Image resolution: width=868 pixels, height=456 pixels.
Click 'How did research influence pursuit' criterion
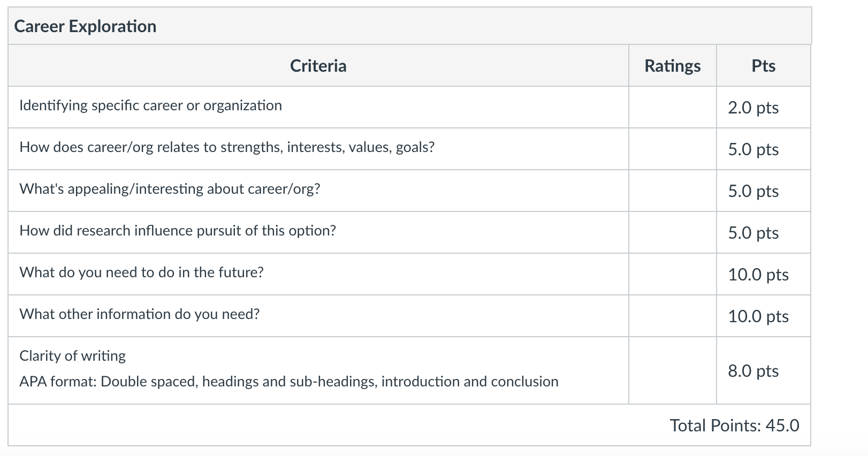(x=178, y=231)
